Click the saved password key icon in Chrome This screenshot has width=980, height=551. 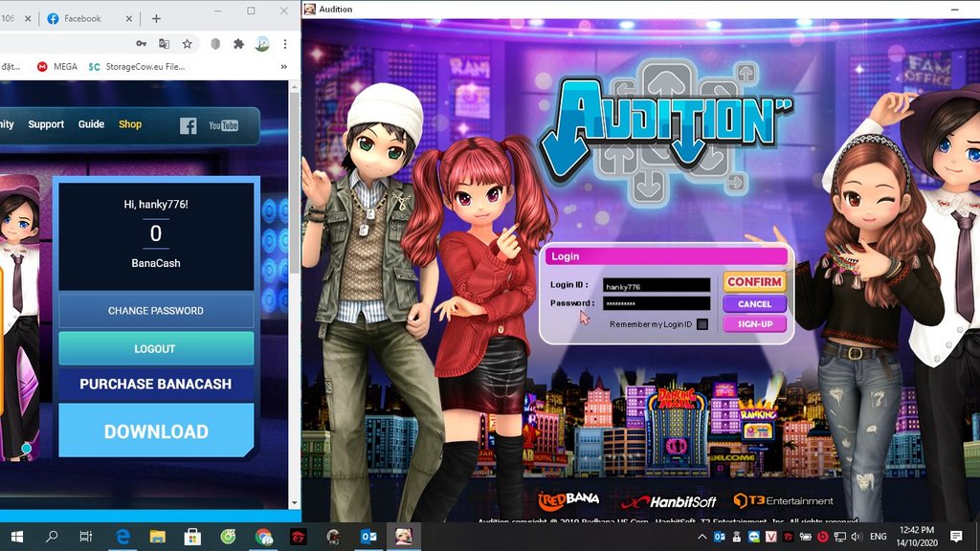(142, 44)
